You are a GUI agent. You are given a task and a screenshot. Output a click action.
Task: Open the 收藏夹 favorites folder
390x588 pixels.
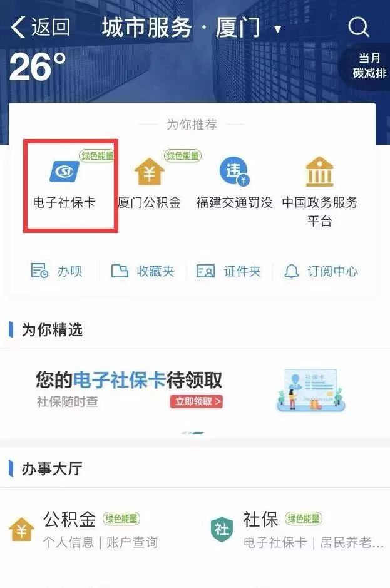click(143, 271)
